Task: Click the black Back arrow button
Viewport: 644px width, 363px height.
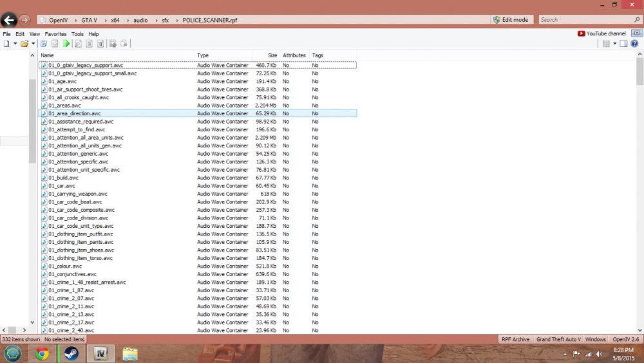Action: [8, 20]
